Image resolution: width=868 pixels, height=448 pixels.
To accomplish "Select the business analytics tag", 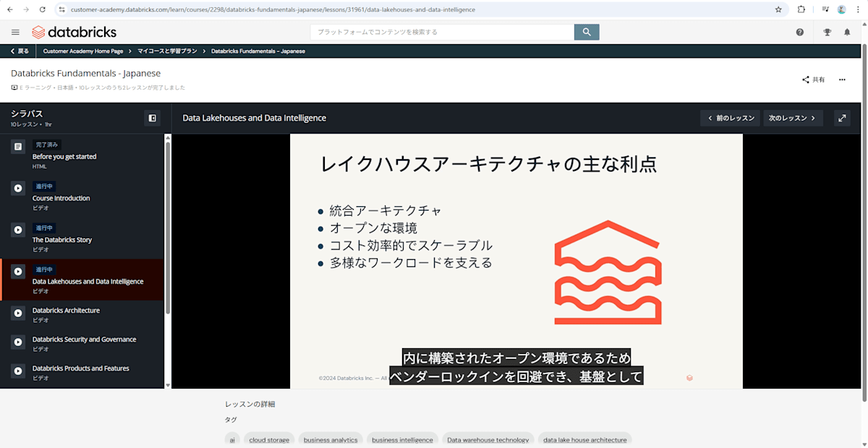I will coord(331,439).
